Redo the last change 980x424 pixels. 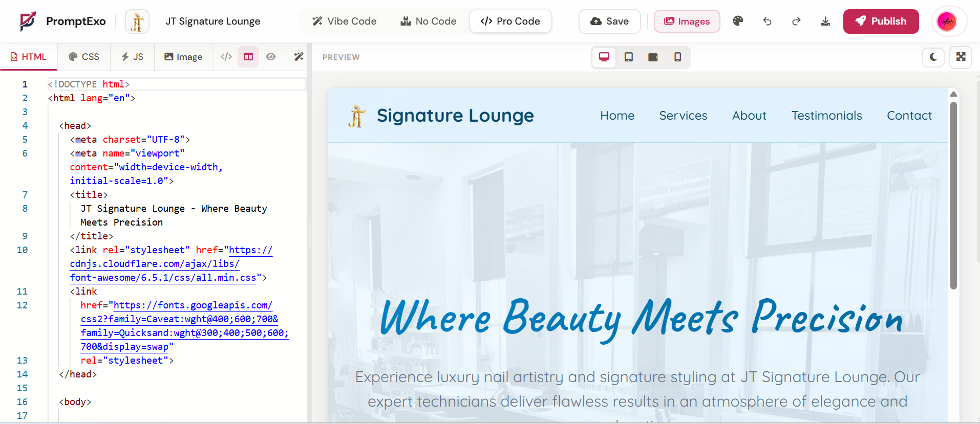tap(796, 21)
